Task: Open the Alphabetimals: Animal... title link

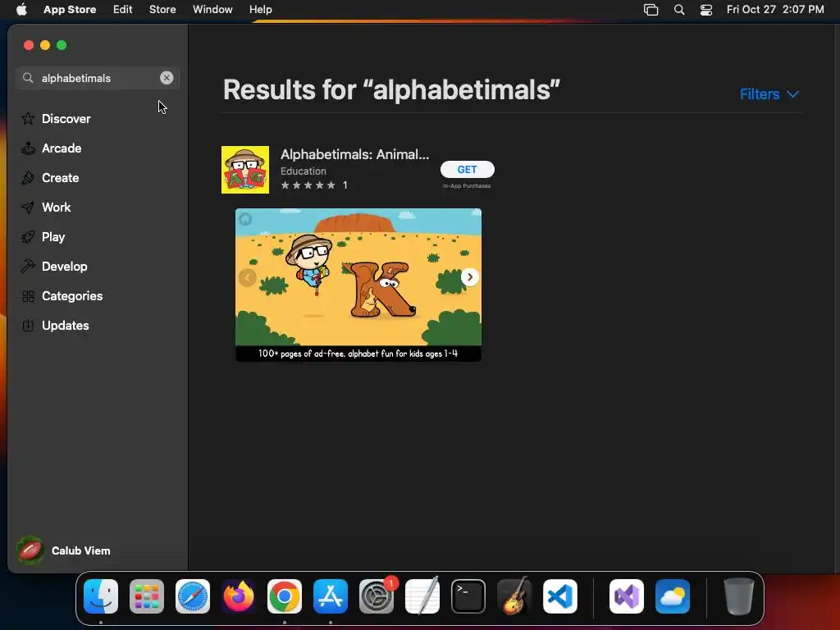Action: [x=354, y=154]
